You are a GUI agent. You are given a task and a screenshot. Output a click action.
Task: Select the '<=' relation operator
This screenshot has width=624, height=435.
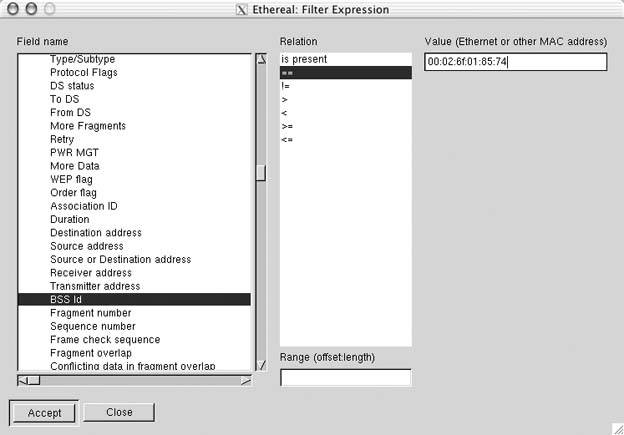(288, 140)
